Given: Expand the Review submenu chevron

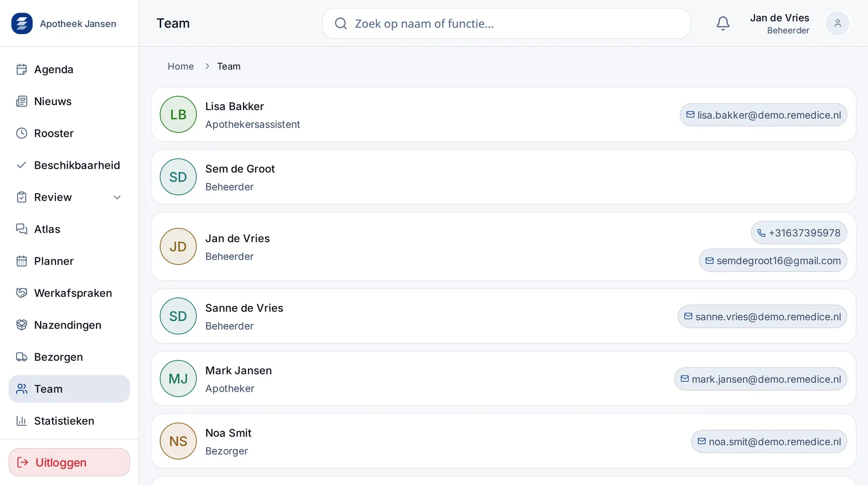Looking at the screenshot, I should tap(117, 197).
